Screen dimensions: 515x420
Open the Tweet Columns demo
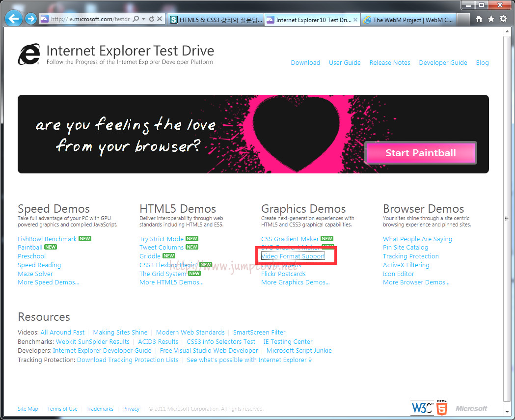click(161, 247)
